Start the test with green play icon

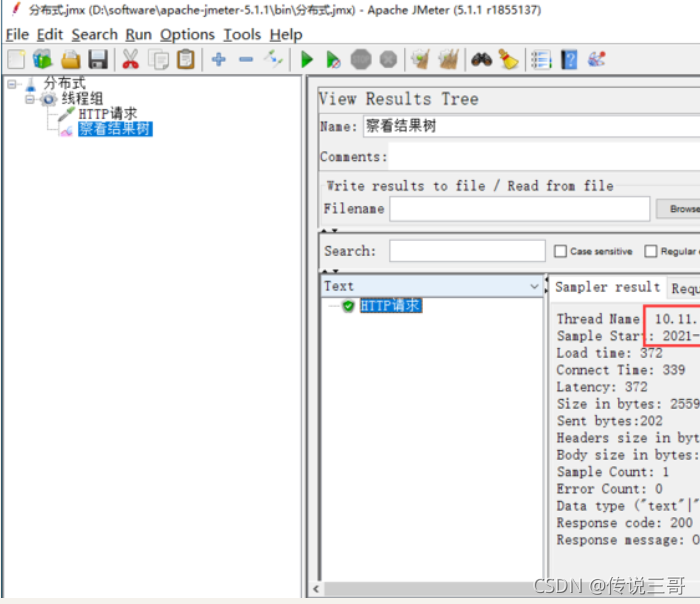(x=307, y=59)
